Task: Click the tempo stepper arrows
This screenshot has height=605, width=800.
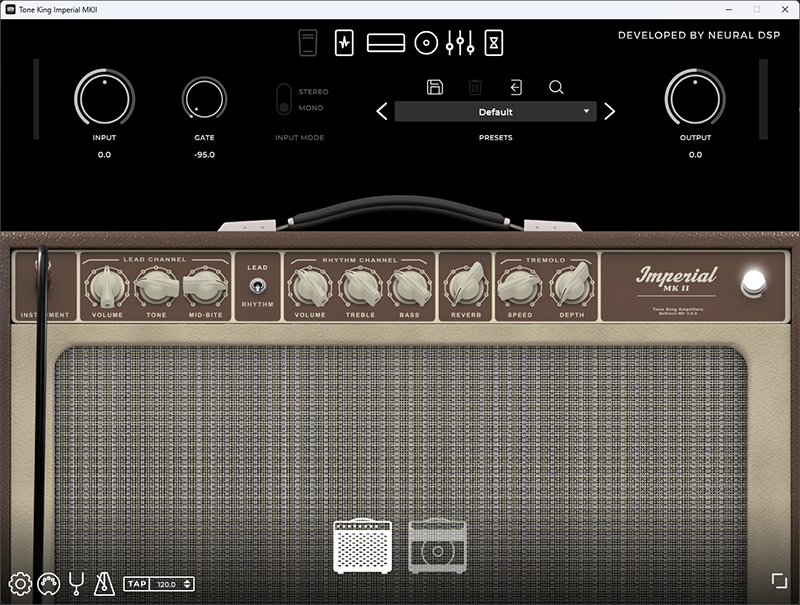Action: [188, 584]
